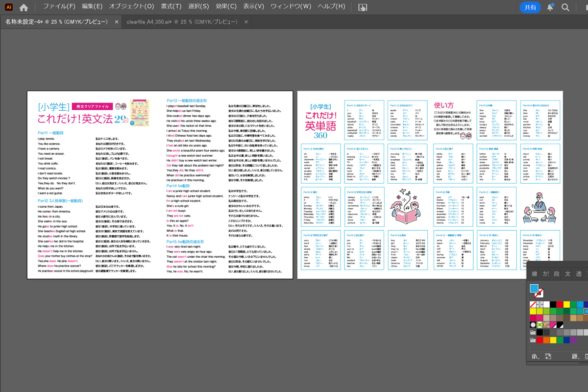The height and width of the screenshot is (392, 588).
Task: Select the pink 英単語 title text
Action: pos(320,125)
